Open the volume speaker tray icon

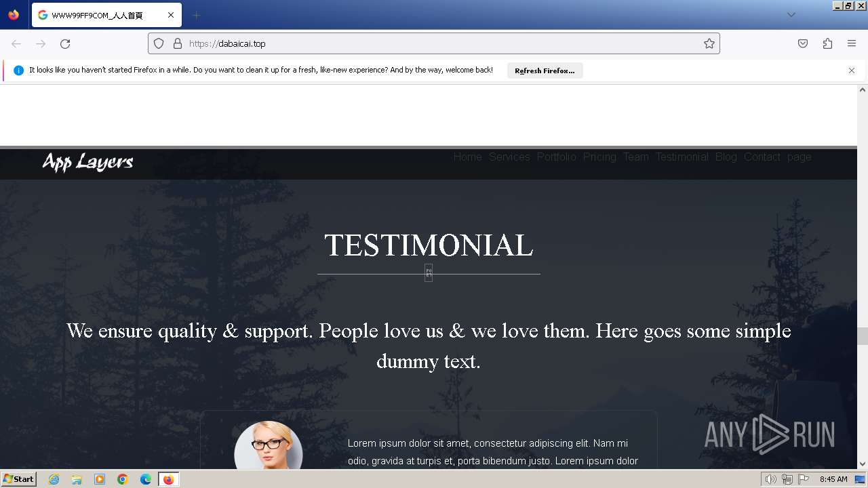(771, 479)
